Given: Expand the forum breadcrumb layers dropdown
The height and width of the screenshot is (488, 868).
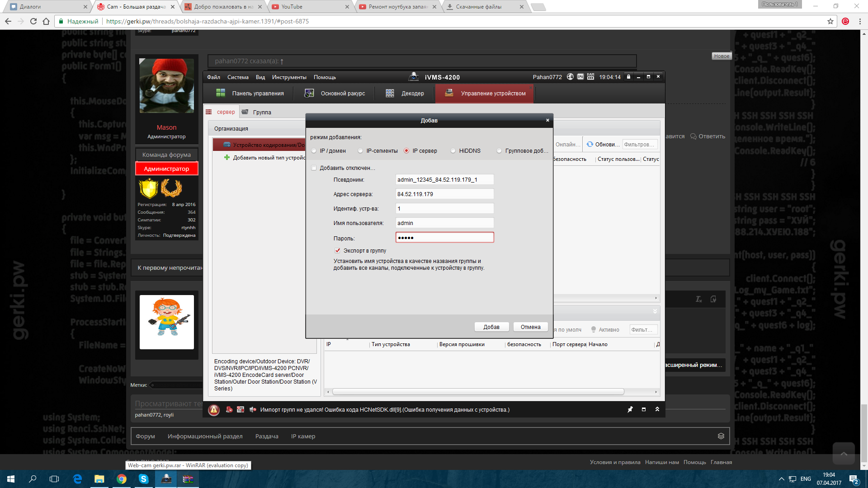Looking at the screenshot, I should [x=721, y=436].
